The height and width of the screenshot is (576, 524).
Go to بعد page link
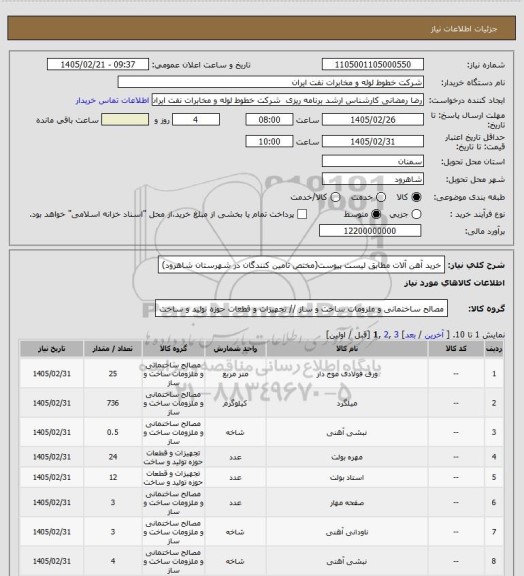pyautogui.click(x=410, y=335)
